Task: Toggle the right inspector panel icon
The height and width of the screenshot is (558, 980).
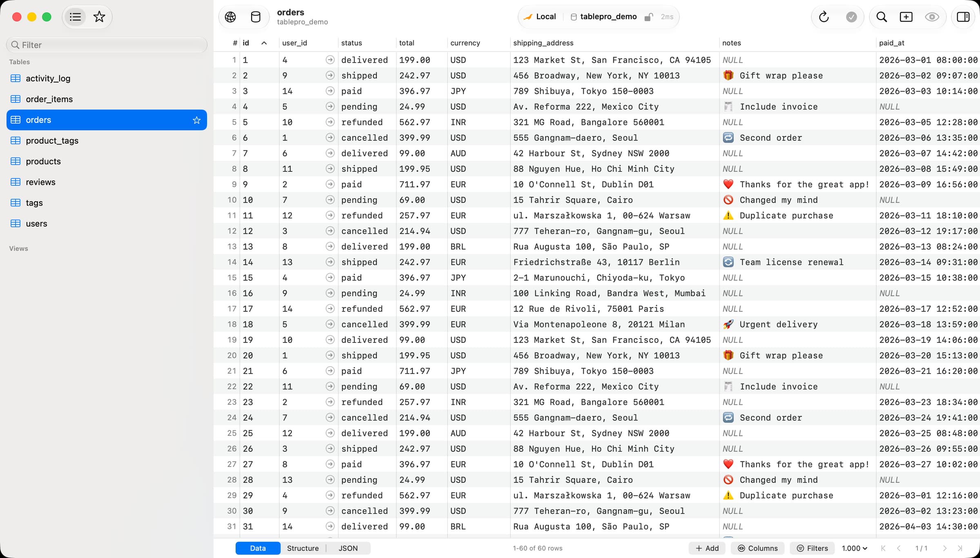Action: click(x=963, y=17)
